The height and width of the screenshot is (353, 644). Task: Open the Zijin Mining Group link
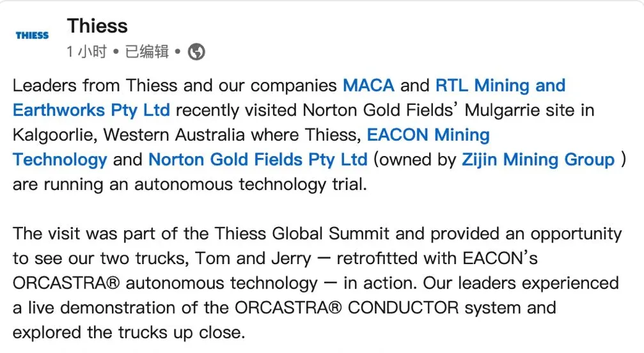538,159
